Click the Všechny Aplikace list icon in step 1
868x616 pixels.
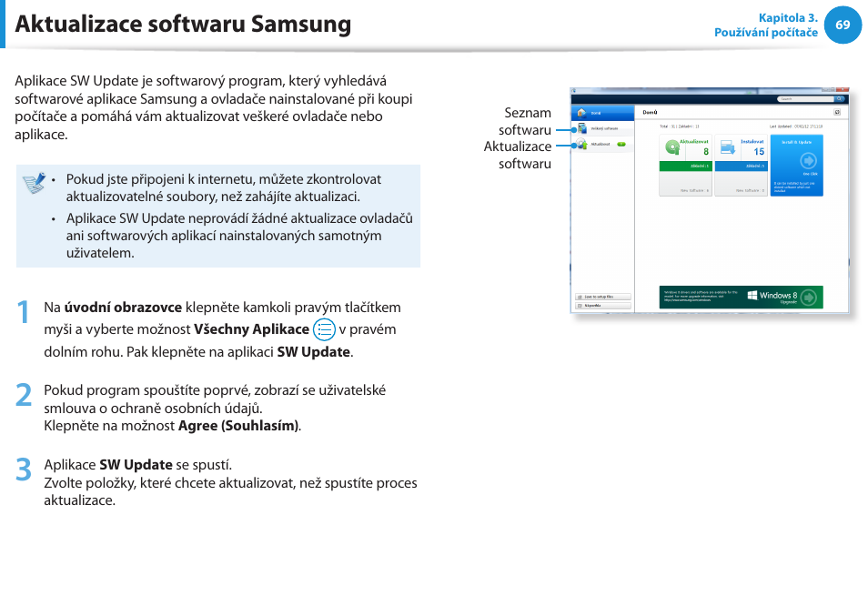[324, 330]
